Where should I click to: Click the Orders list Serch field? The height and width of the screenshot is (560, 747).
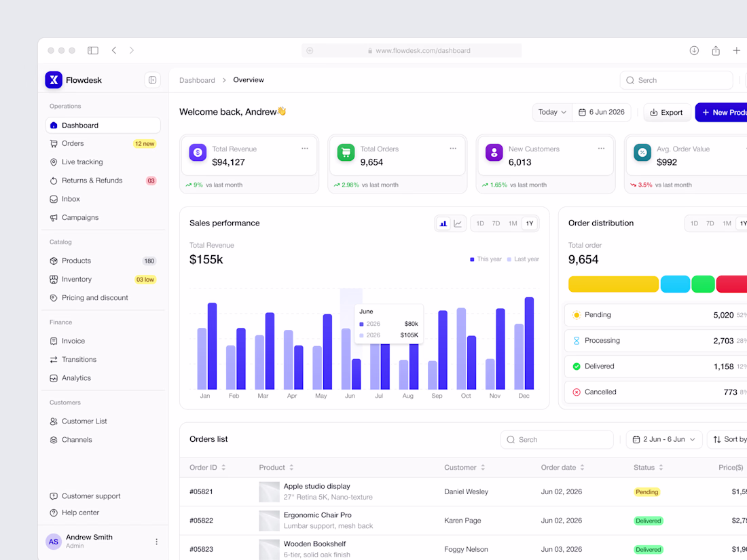tap(557, 440)
